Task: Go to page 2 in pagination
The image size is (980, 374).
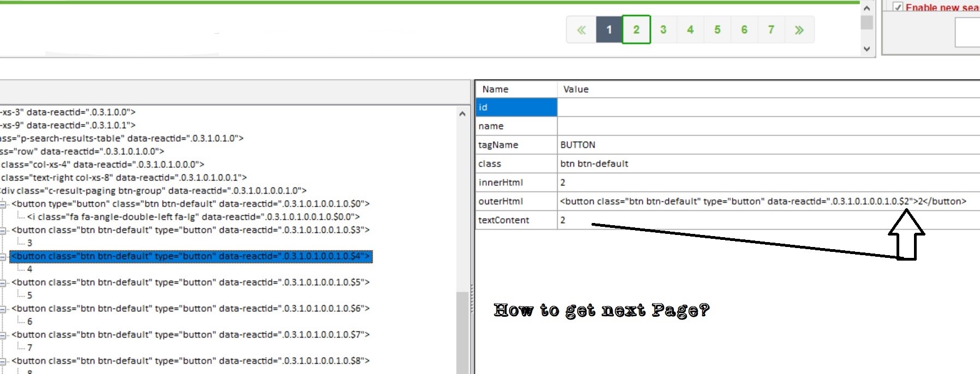Action: (x=636, y=30)
